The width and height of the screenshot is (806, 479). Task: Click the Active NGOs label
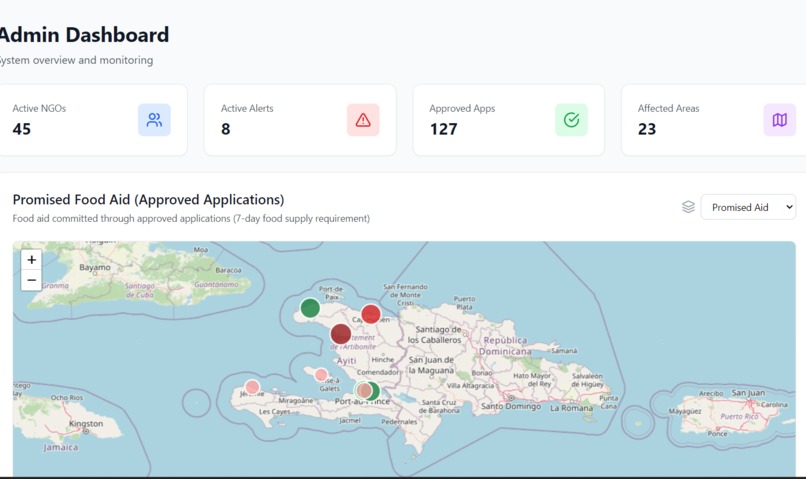39,108
